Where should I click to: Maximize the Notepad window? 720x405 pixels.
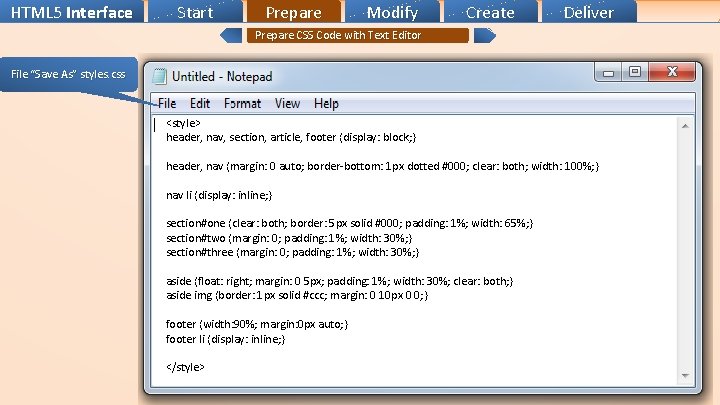click(635, 72)
